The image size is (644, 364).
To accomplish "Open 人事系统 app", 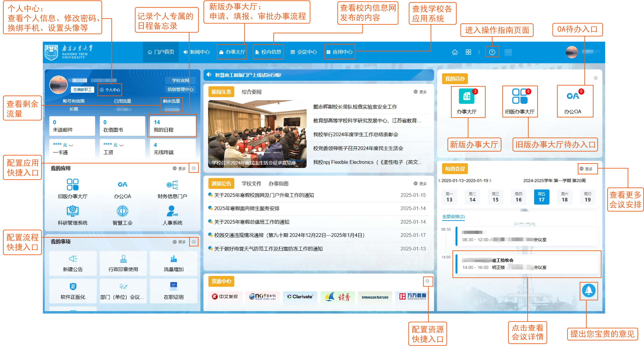I will point(172,215).
